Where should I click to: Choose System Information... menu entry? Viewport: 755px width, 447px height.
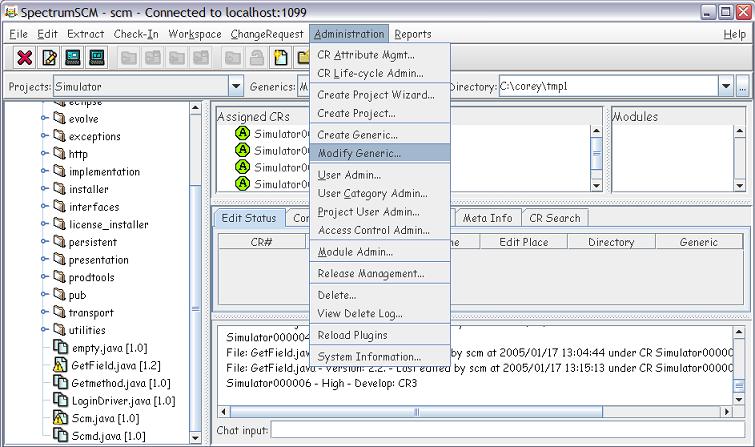(380, 357)
